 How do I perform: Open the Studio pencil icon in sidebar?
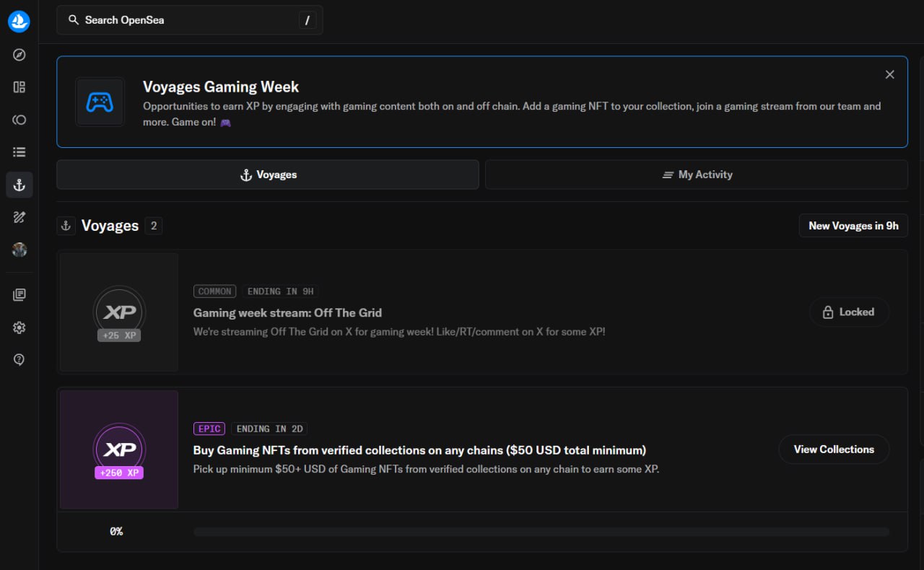pyautogui.click(x=19, y=217)
